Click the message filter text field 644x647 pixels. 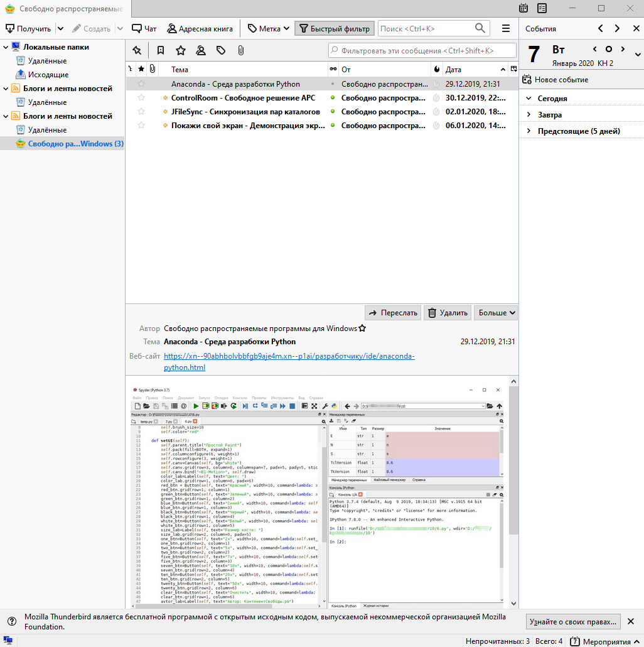422,50
